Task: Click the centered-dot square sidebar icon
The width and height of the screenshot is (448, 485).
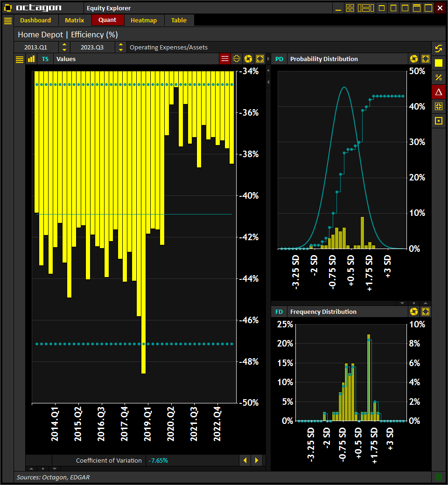Action: click(x=438, y=121)
